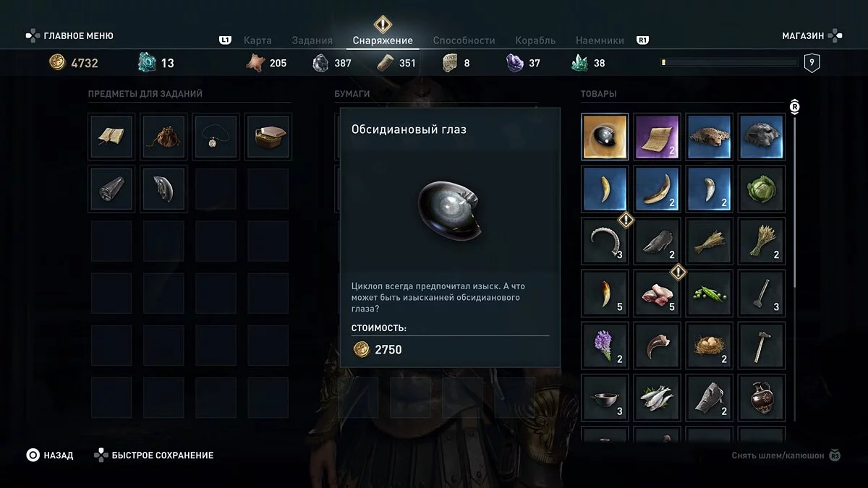The width and height of the screenshot is (868, 488).
Task: Select the amphora vase item
Action: point(761,397)
